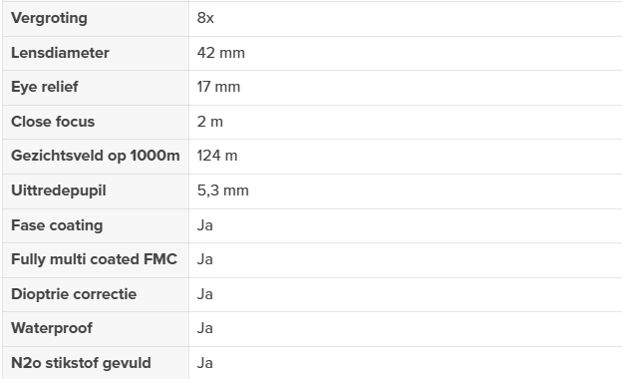Select the 8x magnification value
Viewport: 622px width, 379px height.
tap(205, 18)
